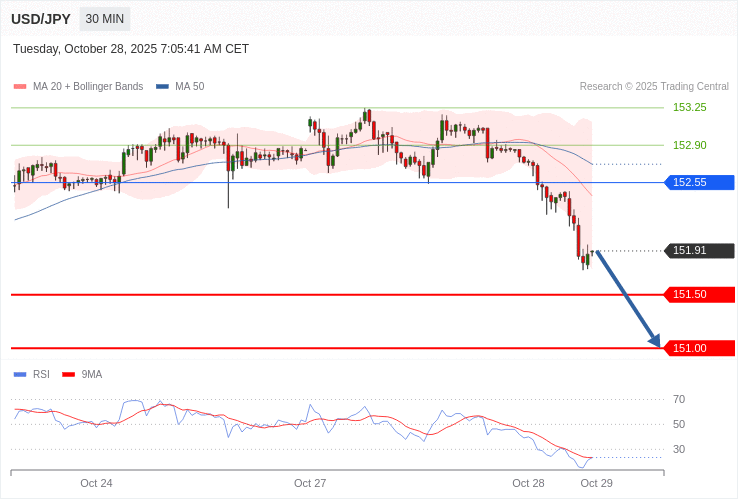Click the blue downward arrow head
The height and width of the screenshot is (500, 738).
(x=655, y=341)
